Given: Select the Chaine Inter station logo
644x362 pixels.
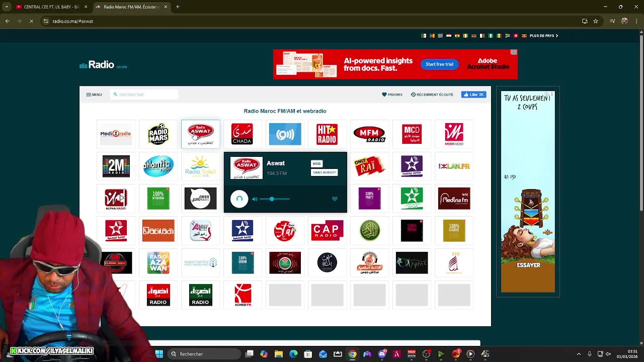Looking at the screenshot, I should pyautogui.click(x=412, y=166).
